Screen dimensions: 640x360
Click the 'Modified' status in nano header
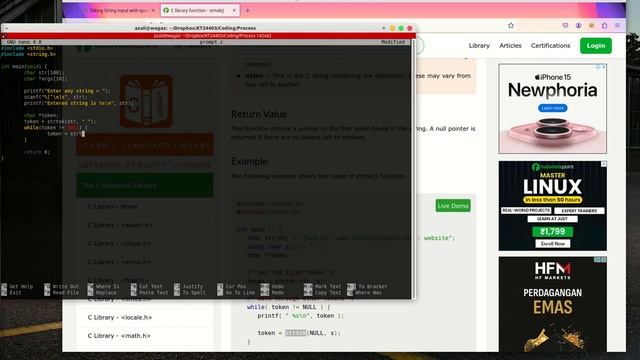(393, 42)
